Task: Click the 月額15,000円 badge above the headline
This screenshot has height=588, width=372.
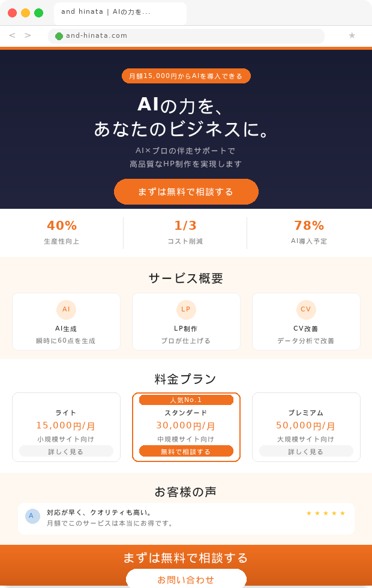Action: coord(186,76)
